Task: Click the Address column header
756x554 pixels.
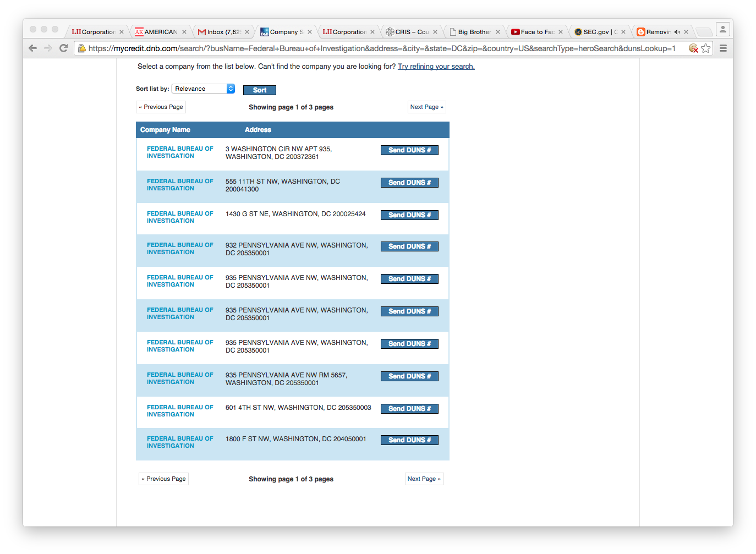Action: 258,130
